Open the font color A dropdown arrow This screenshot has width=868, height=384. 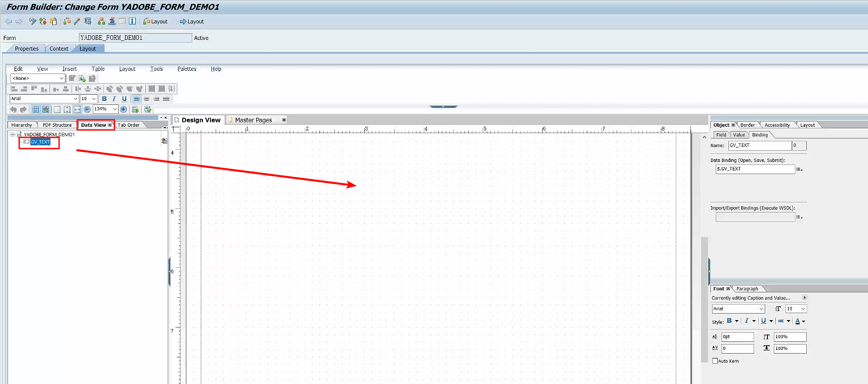click(803, 321)
